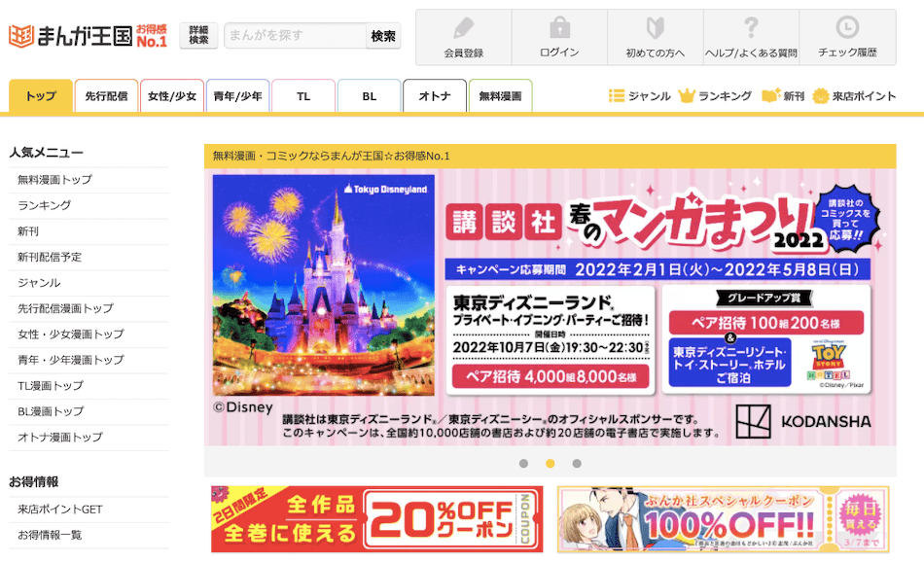Focus the まんがを探す search field
Image resolution: width=924 pixels, height=563 pixels.
click(x=296, y=36)
